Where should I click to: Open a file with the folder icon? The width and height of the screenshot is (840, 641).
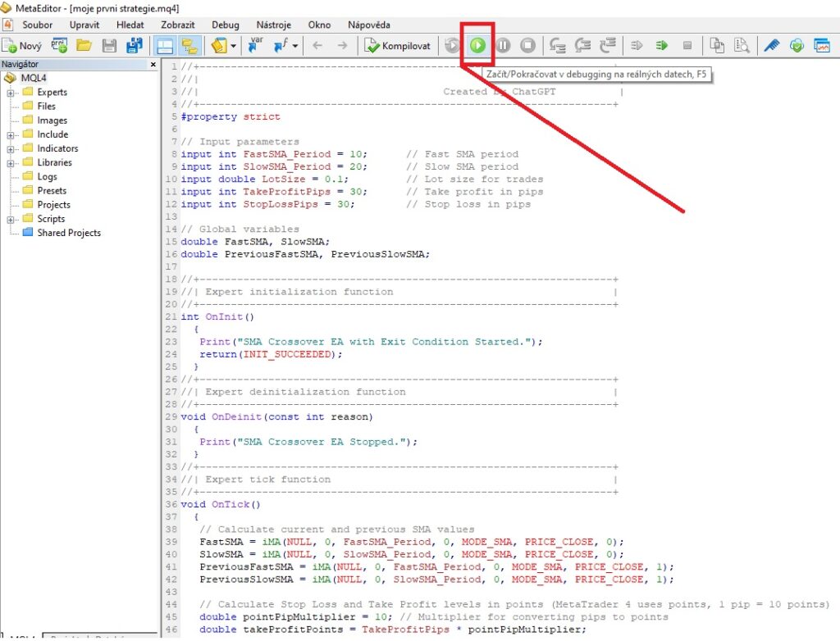click(84, 46)
